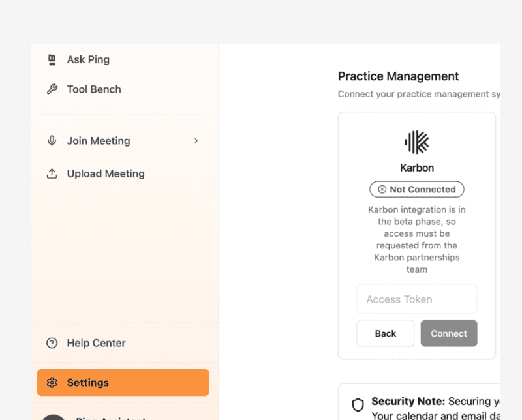Click the Practice Management heading
522x420 pixels.
point(398,76)
